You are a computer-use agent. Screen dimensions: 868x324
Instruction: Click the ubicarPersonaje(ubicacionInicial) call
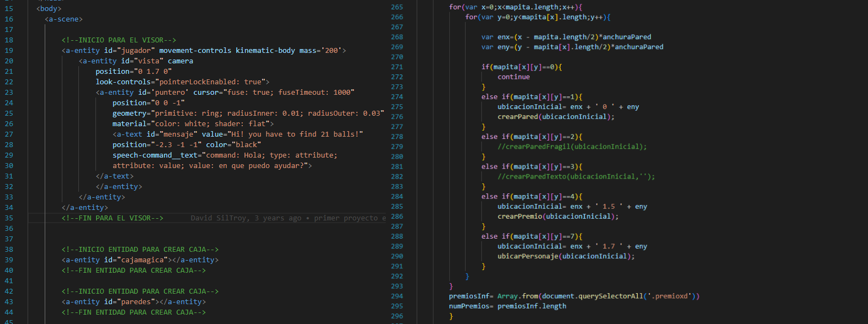(x=566, y=256)
